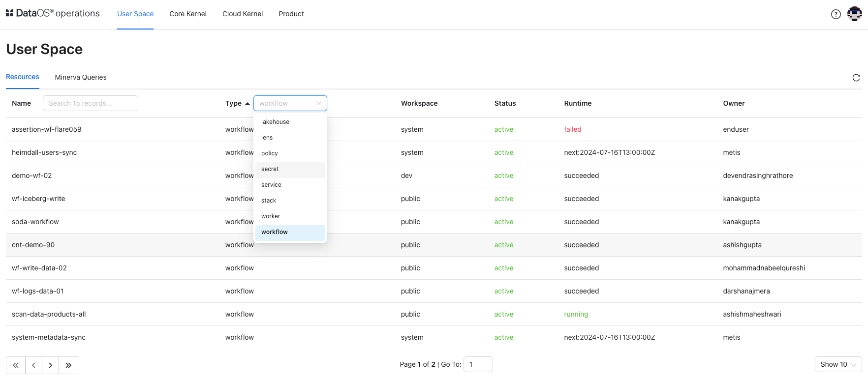Go to previous page arrow
868x381 pixels.
(33, 365)
